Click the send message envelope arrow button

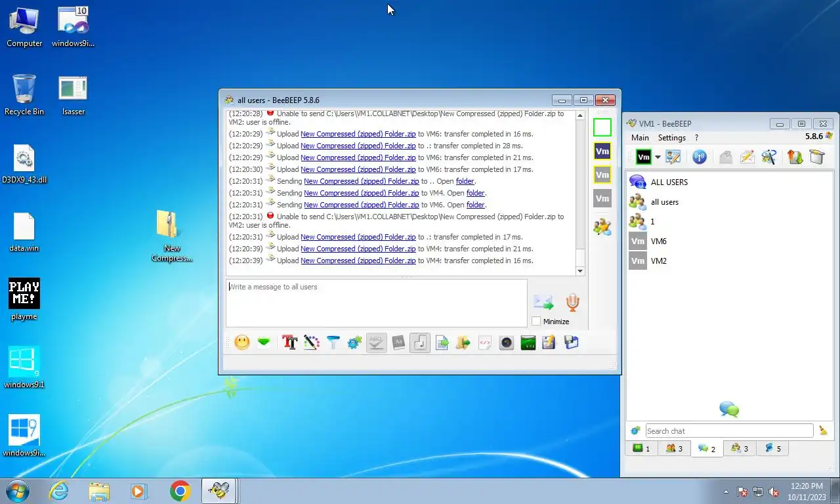543,303
